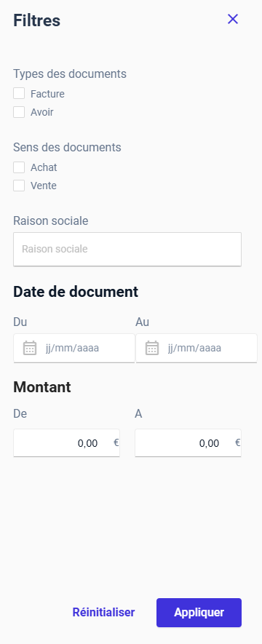262x644 pixels.
Task: Click the Réinitialiser link
Action: 103,613
